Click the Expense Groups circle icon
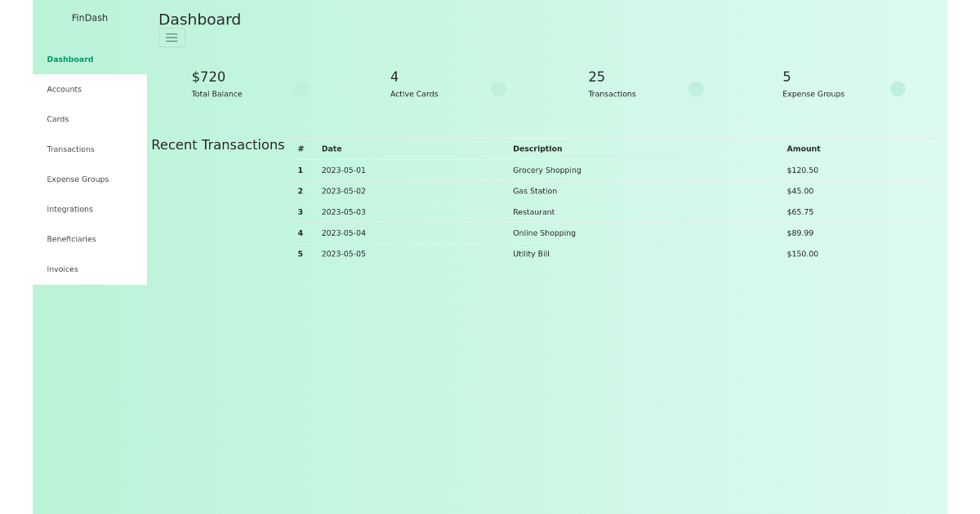980x514 pixels. 898,89
